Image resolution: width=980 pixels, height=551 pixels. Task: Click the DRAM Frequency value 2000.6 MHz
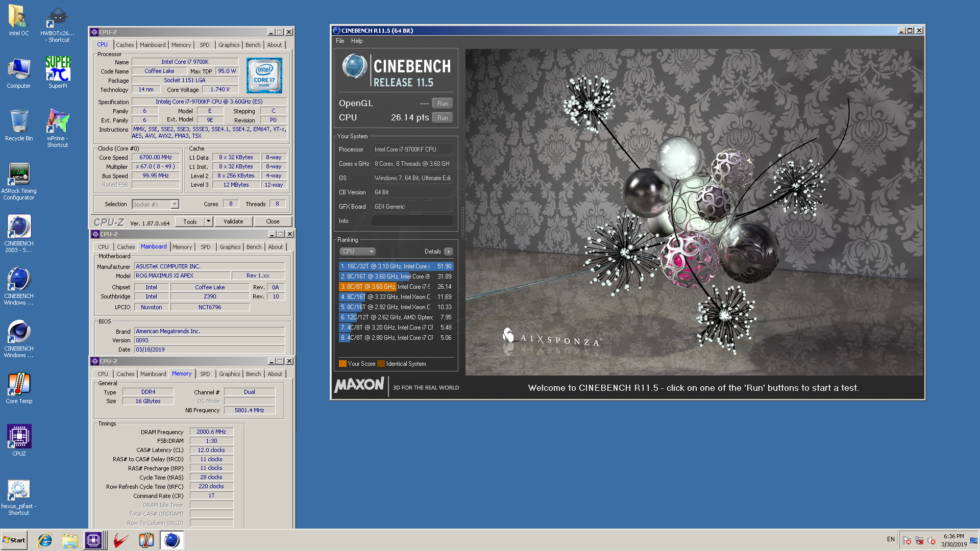pyautogui.click(x=211, y=432)
